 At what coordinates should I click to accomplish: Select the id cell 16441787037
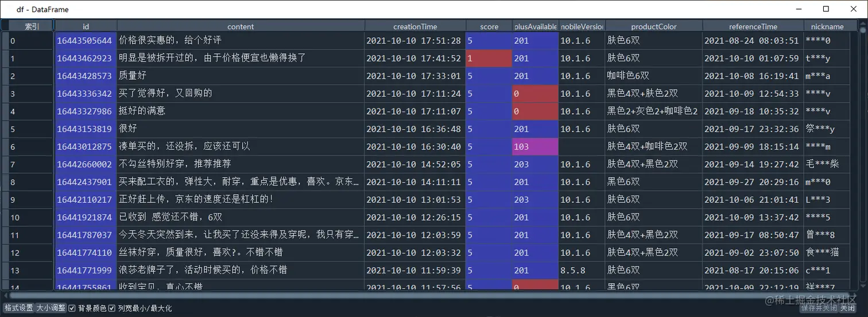[x=86, y=235]
